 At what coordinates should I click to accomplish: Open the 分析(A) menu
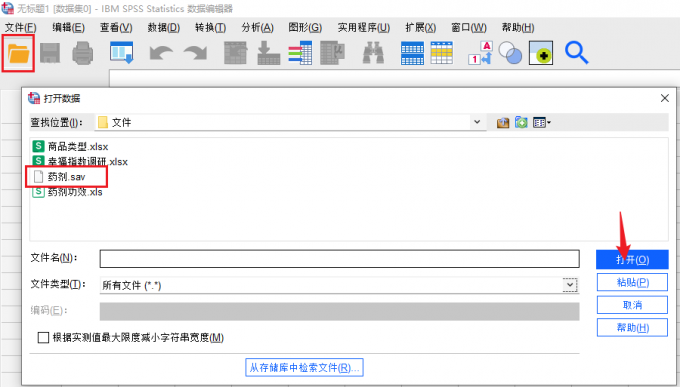(258, 28)
